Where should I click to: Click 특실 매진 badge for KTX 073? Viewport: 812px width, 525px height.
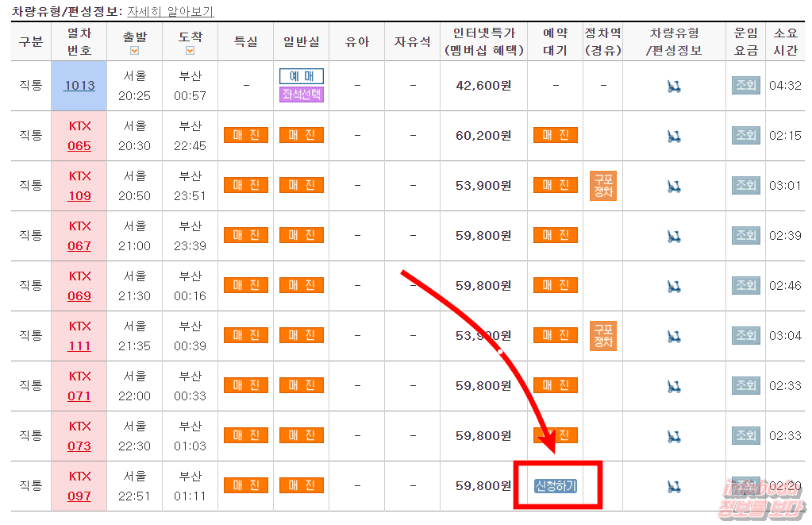(246, 435)
